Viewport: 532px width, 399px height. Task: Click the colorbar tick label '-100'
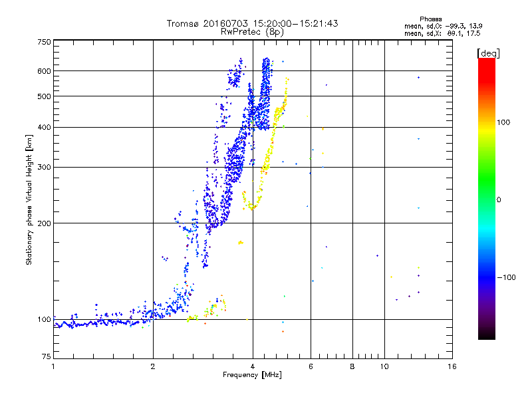506,277
